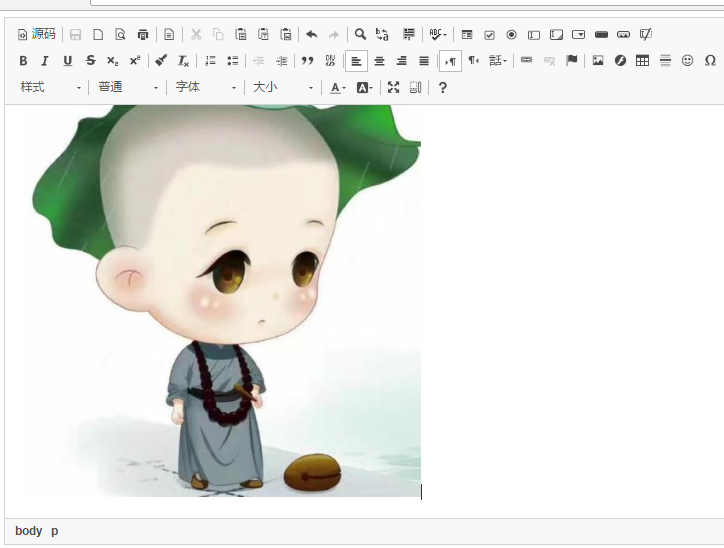Toggle show blocks
Viewport: 724px width, 548px height.
point(416,87)
